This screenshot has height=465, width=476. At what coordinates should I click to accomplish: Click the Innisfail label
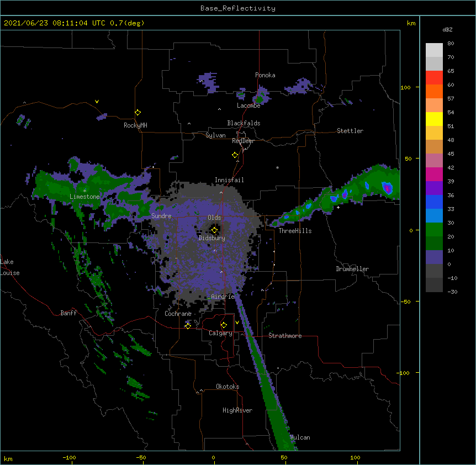coord(229,180)
